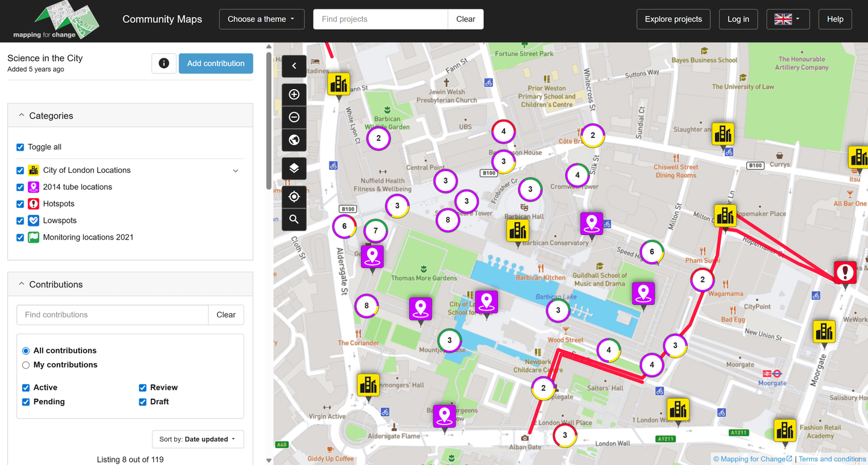
Task: Expand the City of London Locations chevron
Action: (236, 170)
